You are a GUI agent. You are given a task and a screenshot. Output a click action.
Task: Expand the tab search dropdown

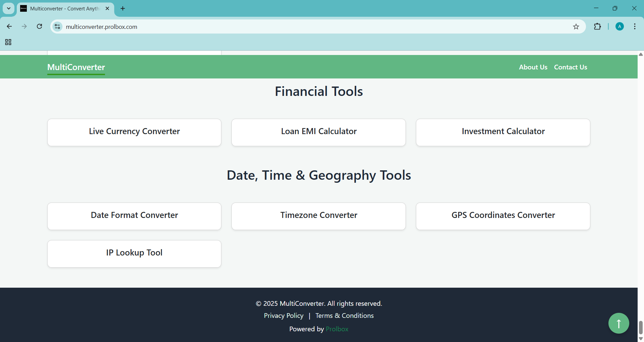9,8
